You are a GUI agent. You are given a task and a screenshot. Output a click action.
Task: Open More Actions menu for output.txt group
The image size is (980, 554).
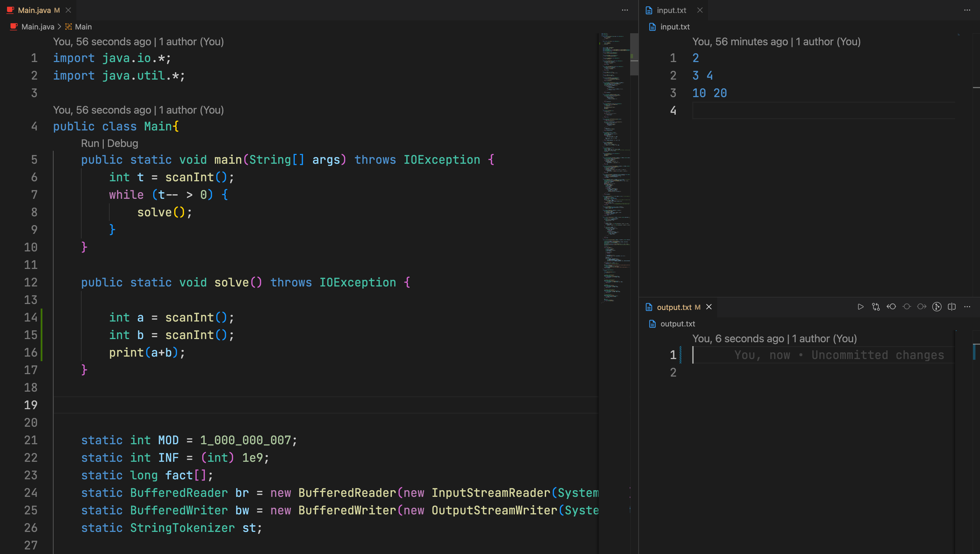pyautogui.click(x=967, y=307)
